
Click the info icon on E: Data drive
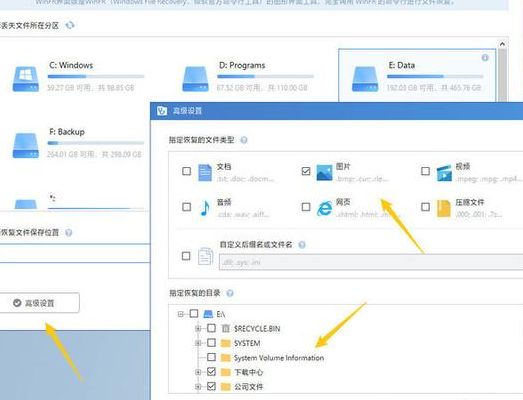coord(485,58)
